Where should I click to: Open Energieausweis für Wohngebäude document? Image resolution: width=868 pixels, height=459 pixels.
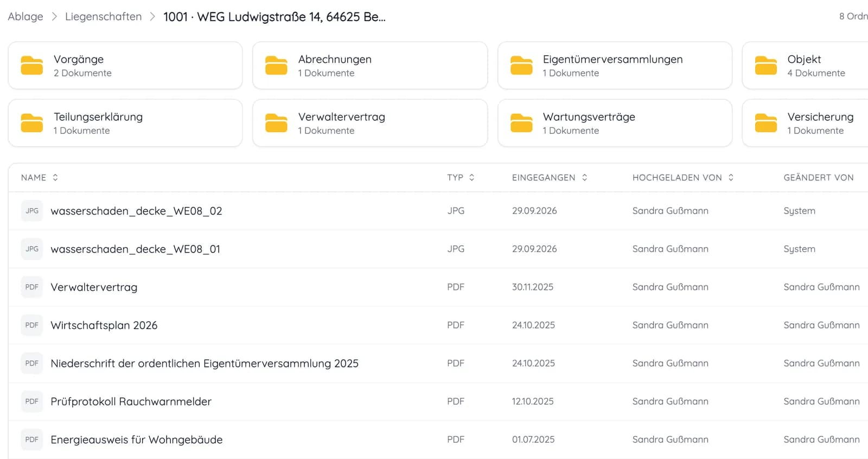point(137,439)
